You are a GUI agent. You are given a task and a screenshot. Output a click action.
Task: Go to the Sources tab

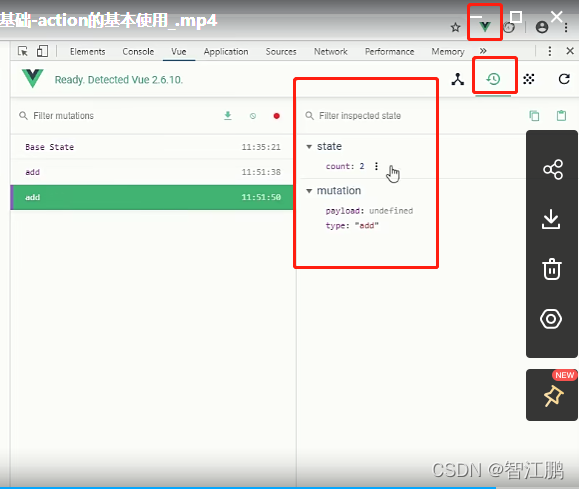pos(281,52)
